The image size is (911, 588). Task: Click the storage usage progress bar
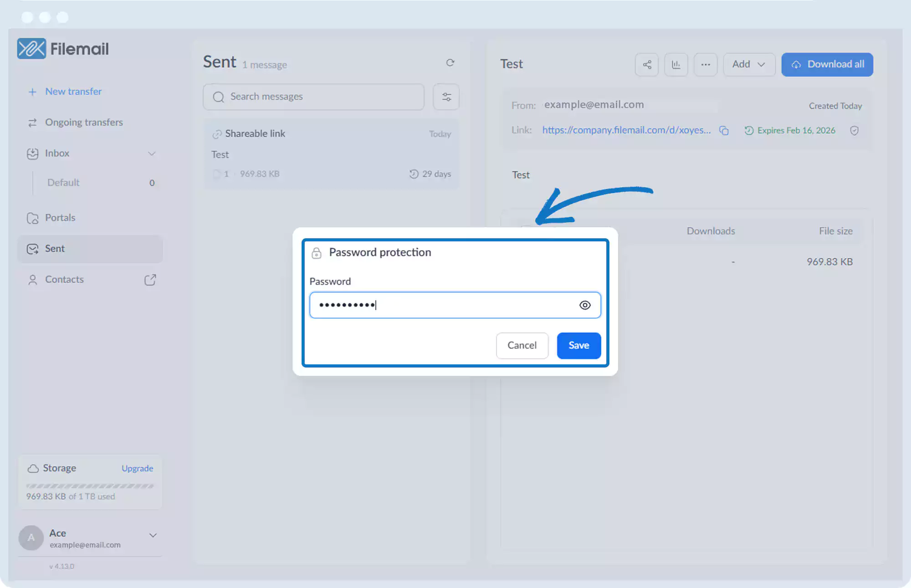[x=90, y=486]
